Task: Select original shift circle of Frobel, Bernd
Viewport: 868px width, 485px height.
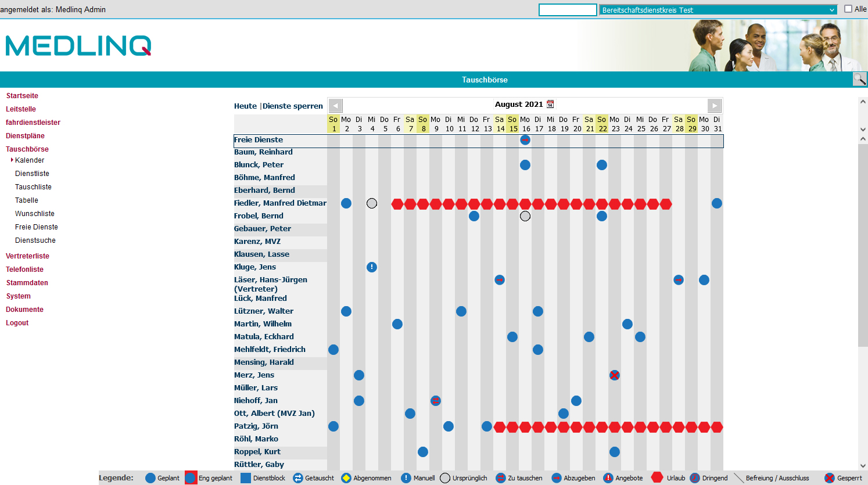Action: click(x=525, y=216)
